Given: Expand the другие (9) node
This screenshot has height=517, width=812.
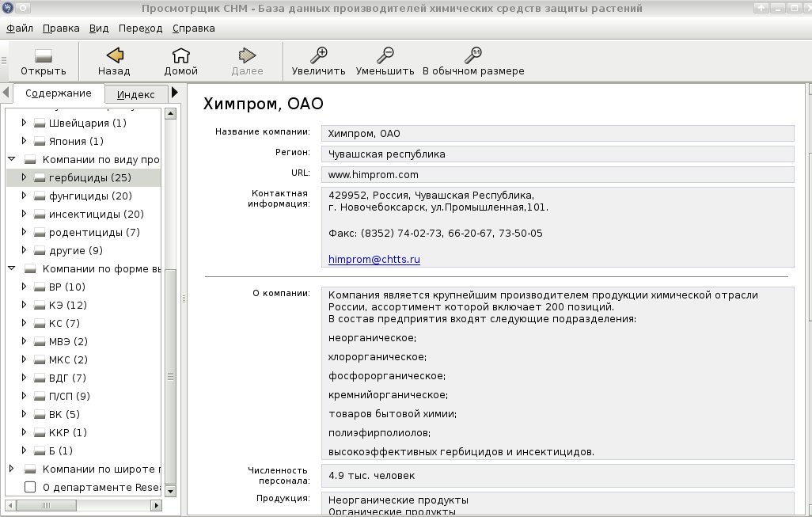Looking at the screenshot, I should [24, 250].
